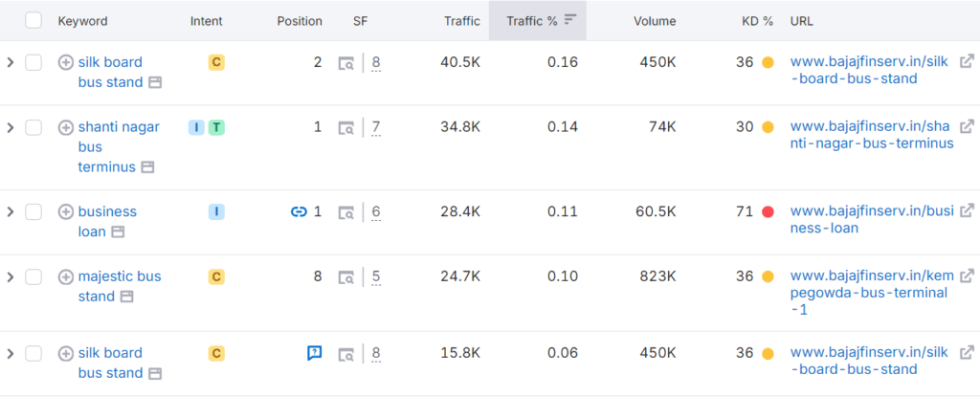
Task: Add shanti nagar bus terminus keyword with plus icon
Action: click(66, 127)
